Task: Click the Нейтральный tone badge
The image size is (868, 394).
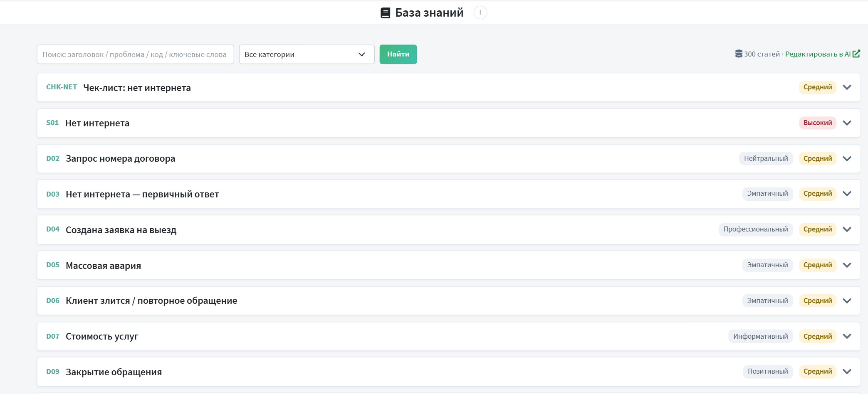Action: click(766, 158)
